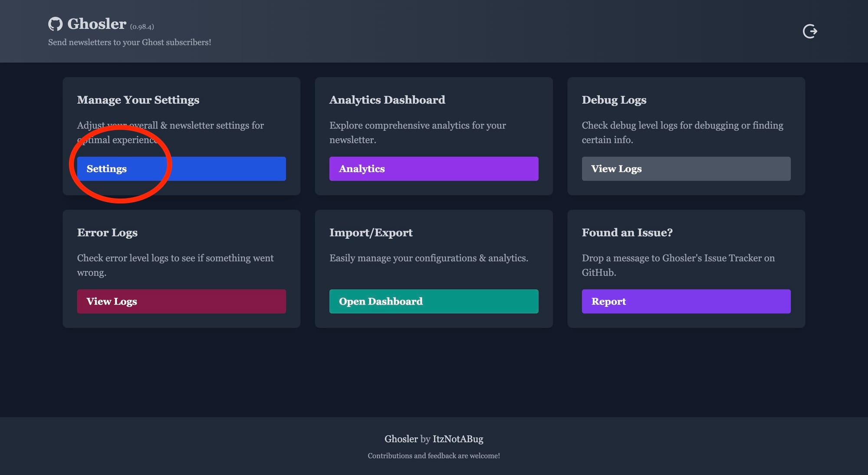
Task: Click the logout icon in header
Action: click(810, 31)
